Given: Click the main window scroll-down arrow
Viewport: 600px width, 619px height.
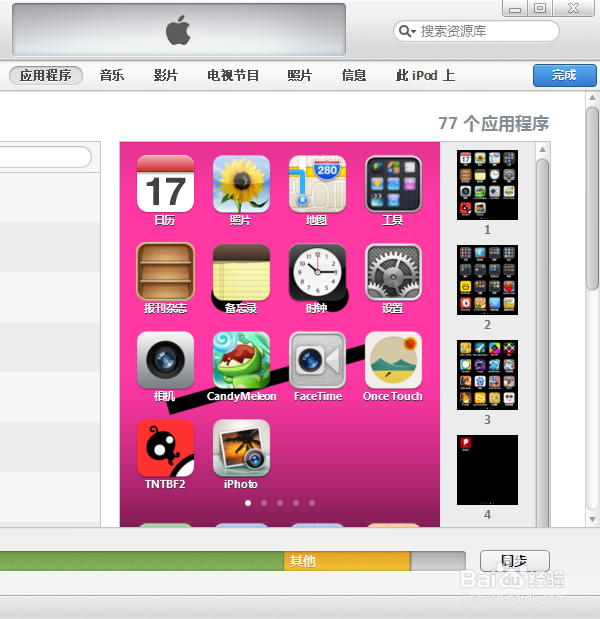Looking at the screenshot, I should click(x=592, y=520).
